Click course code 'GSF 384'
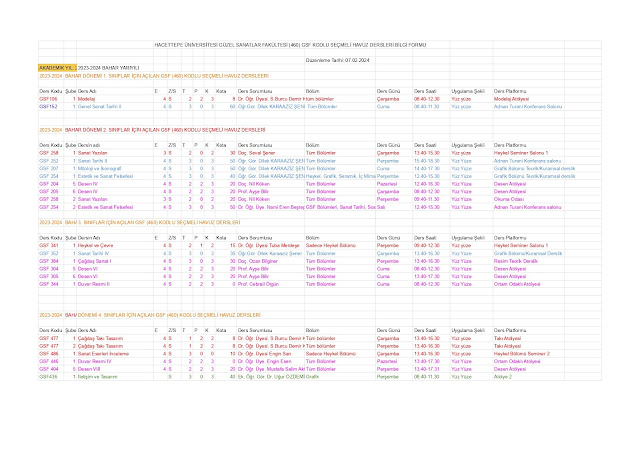The width and height of the screenshot is (640, 452). point(49,261)
